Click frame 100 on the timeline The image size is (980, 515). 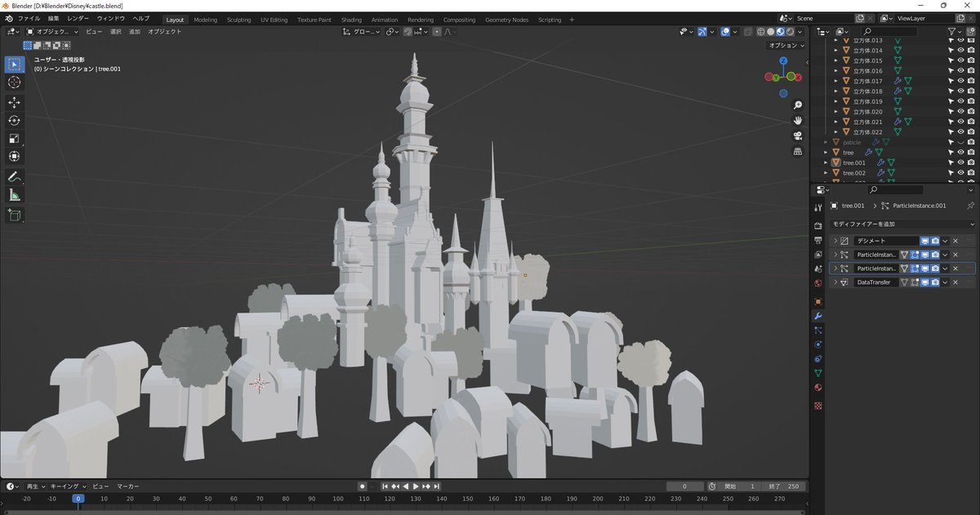point(337,499)
